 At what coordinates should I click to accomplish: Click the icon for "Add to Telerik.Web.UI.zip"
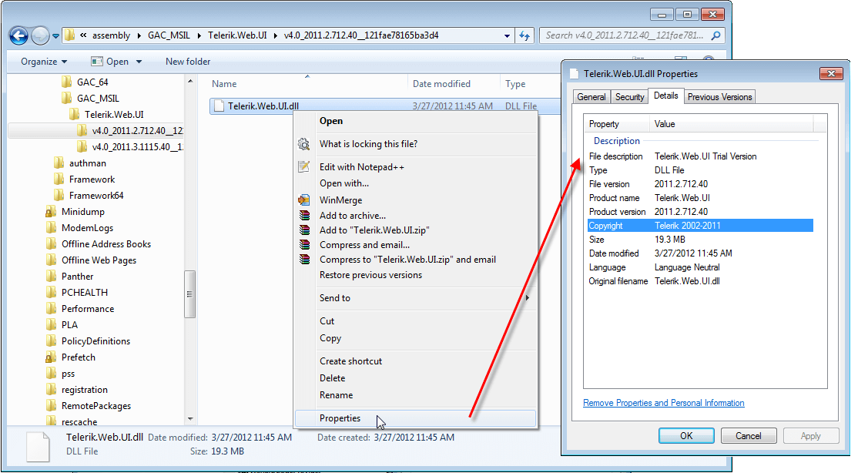click(304, 230)
